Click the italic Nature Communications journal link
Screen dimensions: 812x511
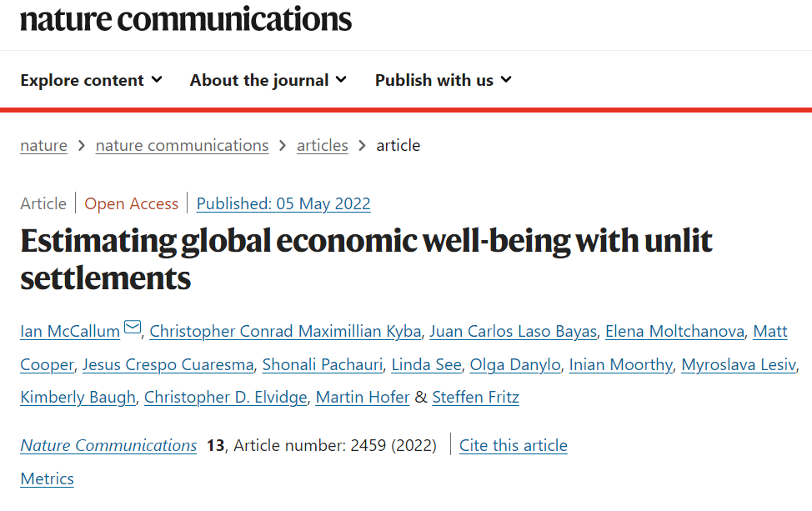click(108, 445)
